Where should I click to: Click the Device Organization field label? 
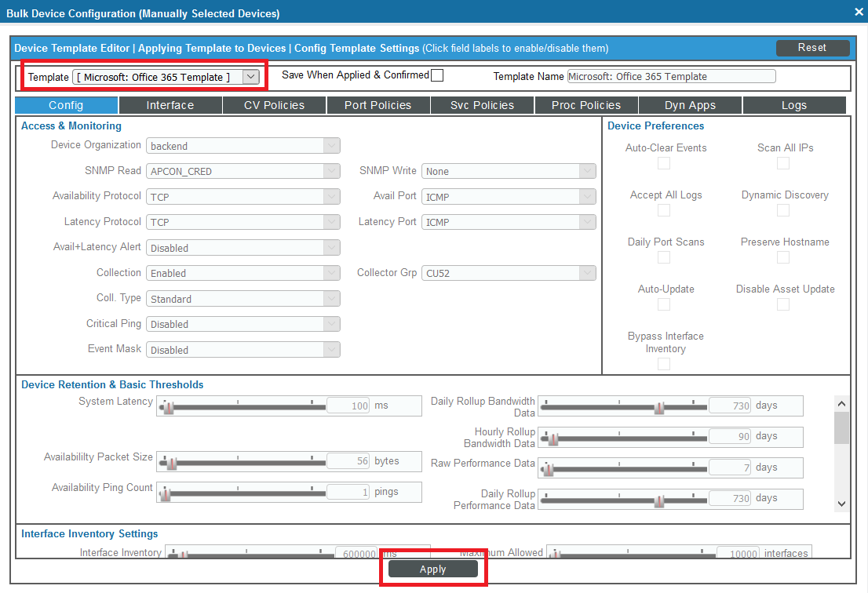[96, 145]
